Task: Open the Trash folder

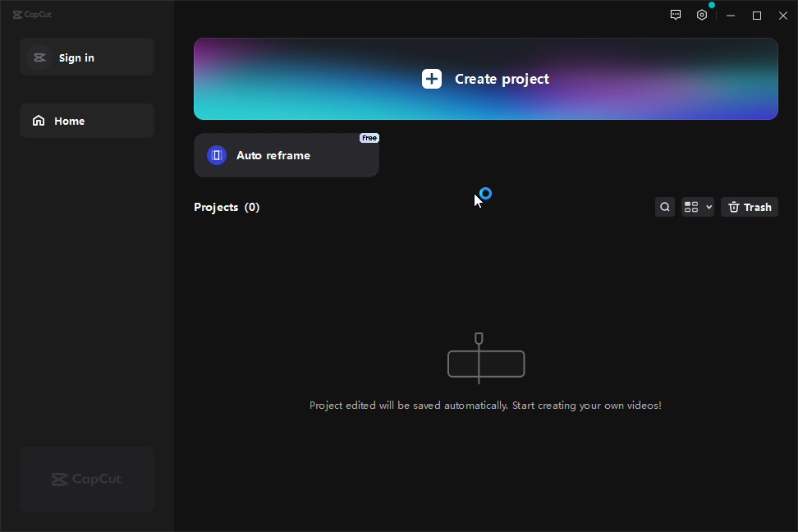Action: click(750, 207)
